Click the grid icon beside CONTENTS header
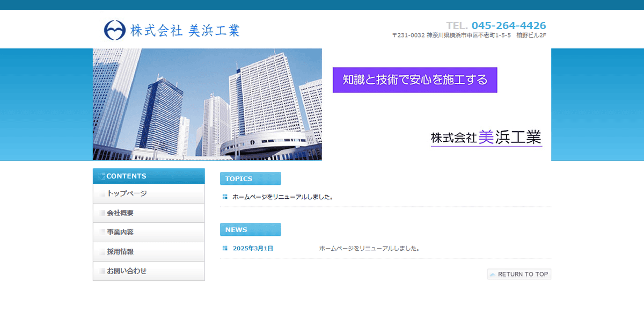 101,176
